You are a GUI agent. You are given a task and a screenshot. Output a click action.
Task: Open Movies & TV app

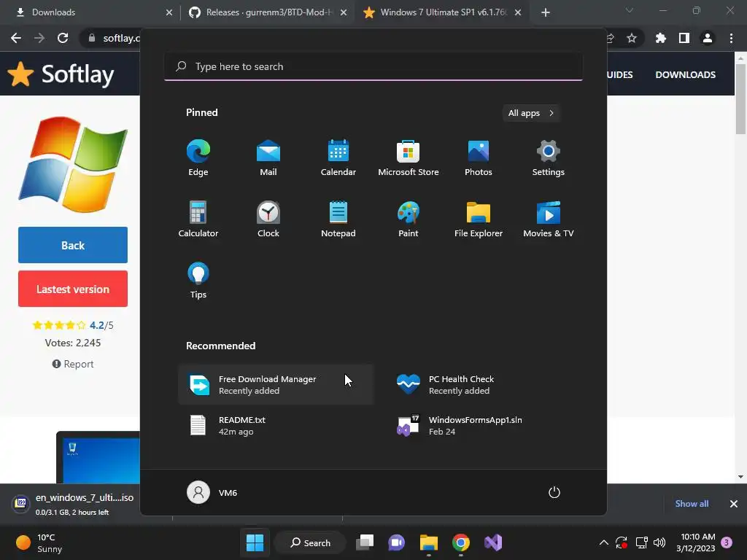(549, 219)
